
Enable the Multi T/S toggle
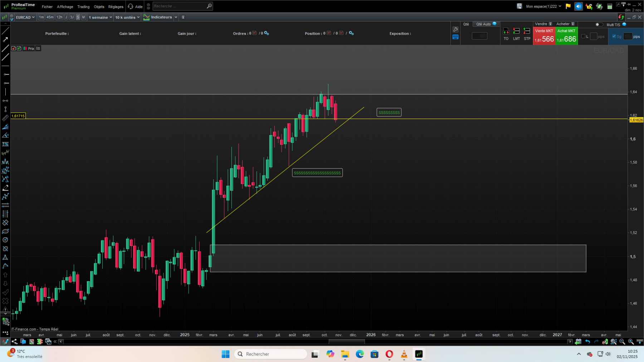click(599, 25)
